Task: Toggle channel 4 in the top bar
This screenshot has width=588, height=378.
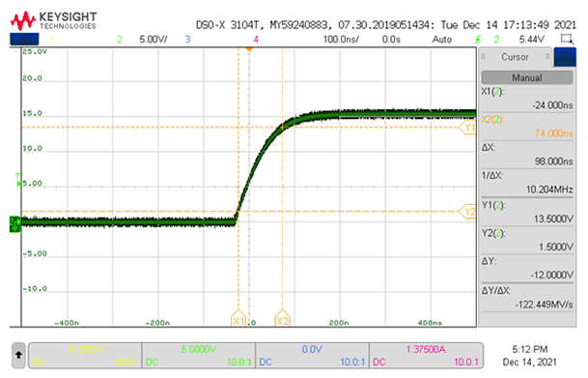Action: pos(256,39)
